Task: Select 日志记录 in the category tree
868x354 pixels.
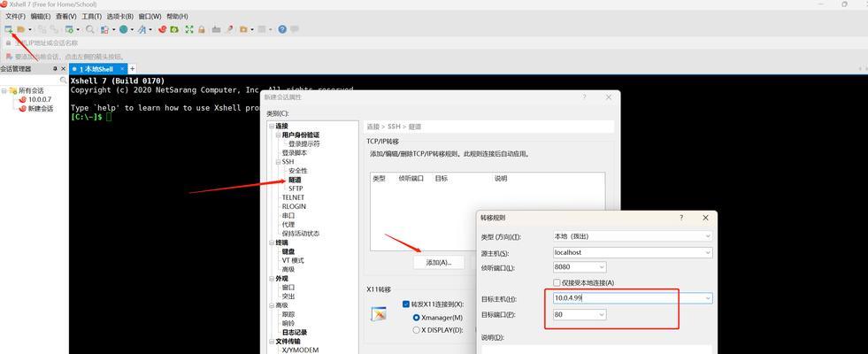Action: click(295, 333)
